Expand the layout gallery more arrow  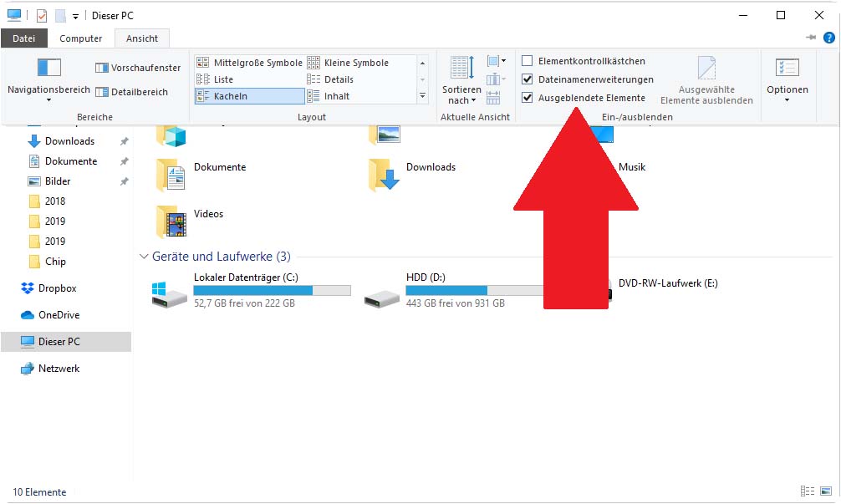point(422,96)
